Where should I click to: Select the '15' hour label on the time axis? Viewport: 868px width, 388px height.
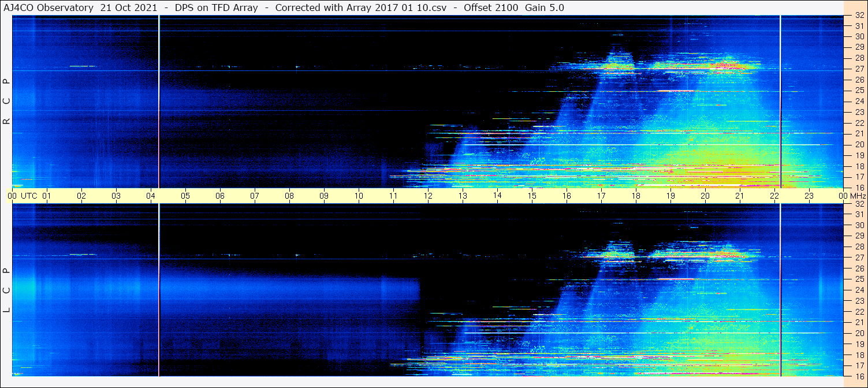(532, 196)
